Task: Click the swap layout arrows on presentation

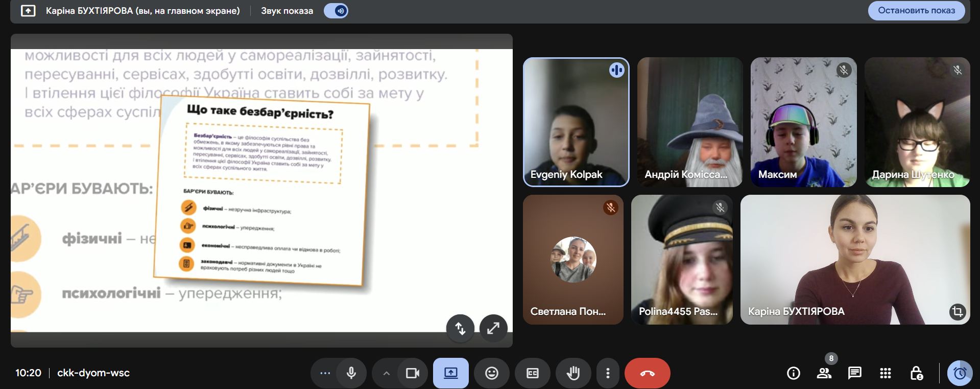Action: tap(460, 328)
